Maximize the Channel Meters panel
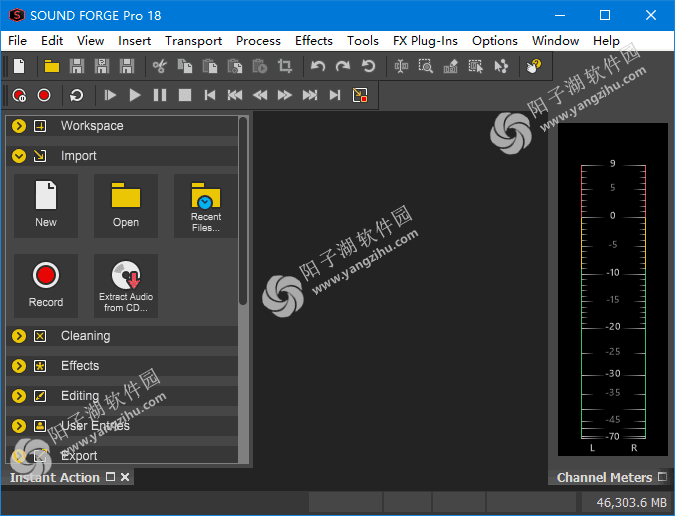The image size is (675, 516). click(663, 477)
